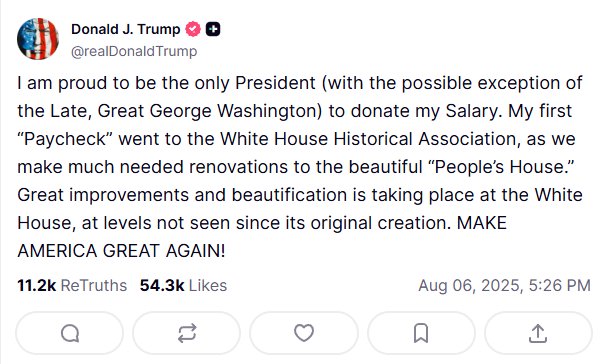This screenshot has width=605, height=364.
Task: Click the black plus badge beside name
Action: [213, 29]
